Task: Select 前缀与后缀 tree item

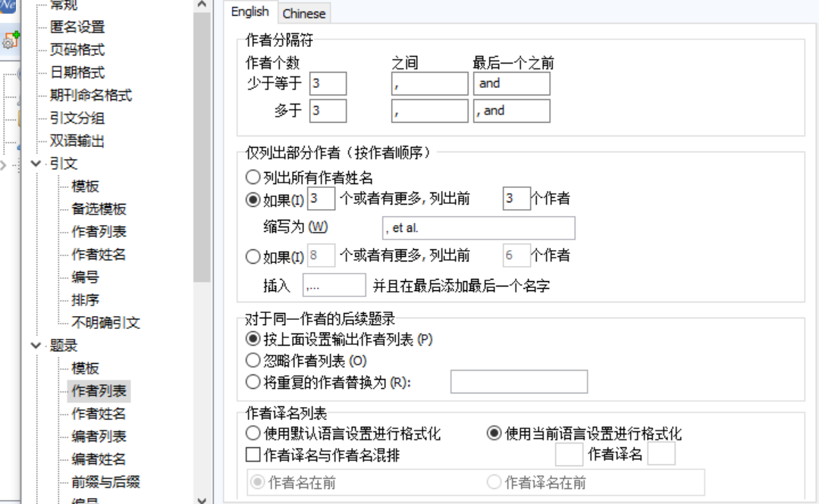Action: coord(105,481)
